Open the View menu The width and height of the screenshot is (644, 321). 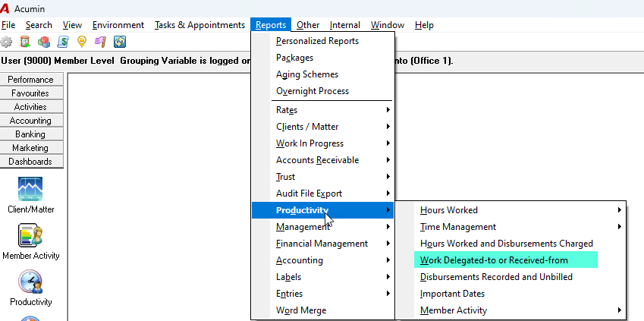point(72,25)
